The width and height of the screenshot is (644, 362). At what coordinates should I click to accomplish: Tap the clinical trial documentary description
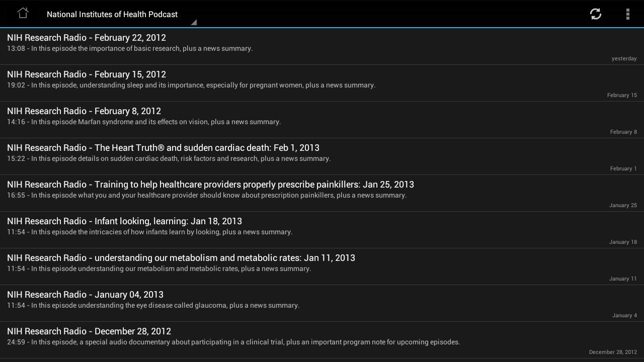[x=233, y=342]
